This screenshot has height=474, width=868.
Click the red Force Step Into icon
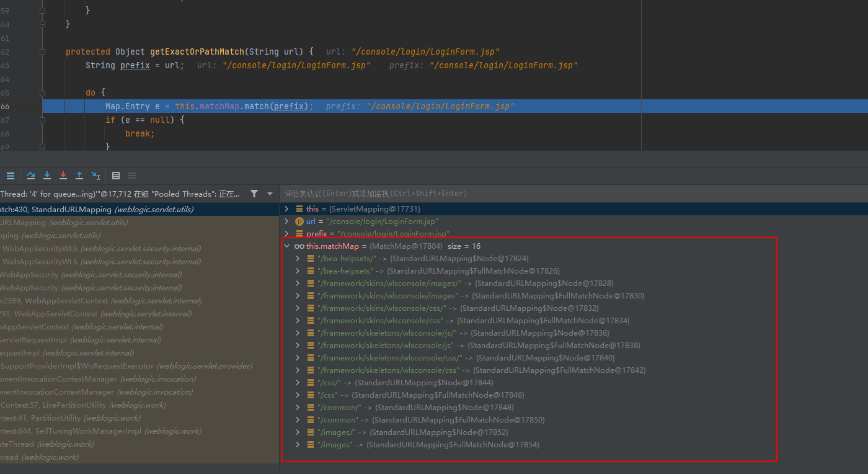coord(63,176)
